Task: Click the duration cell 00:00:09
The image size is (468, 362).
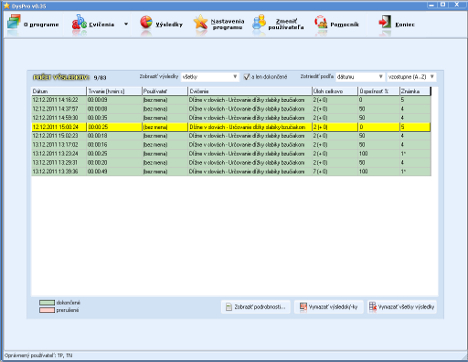Action: [114, 100]
